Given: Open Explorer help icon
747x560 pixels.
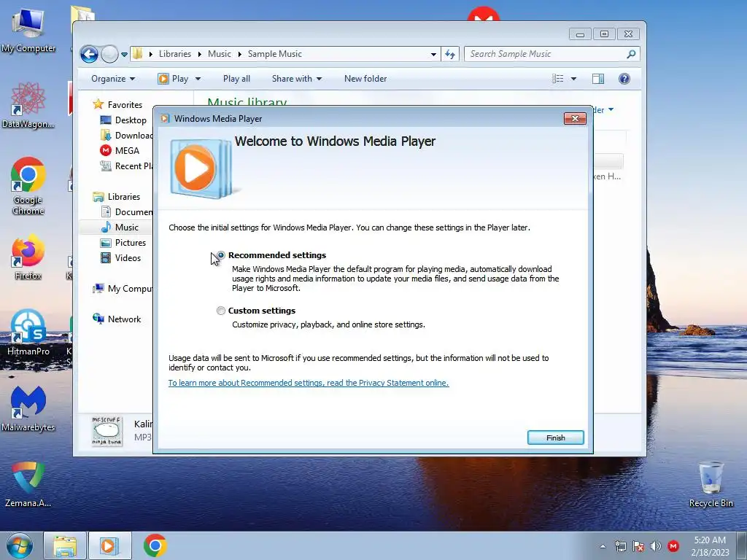Looking at the screenshot, I should [x=624, y=79].
